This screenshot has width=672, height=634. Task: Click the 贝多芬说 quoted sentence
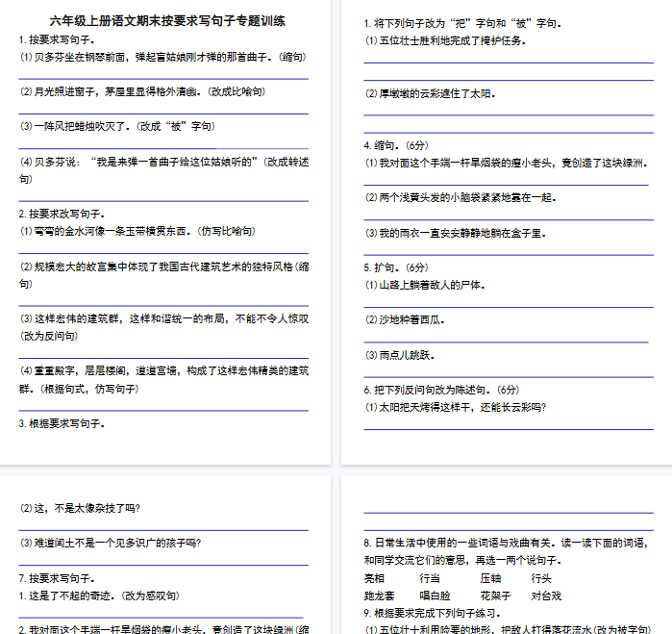(164, 170)
